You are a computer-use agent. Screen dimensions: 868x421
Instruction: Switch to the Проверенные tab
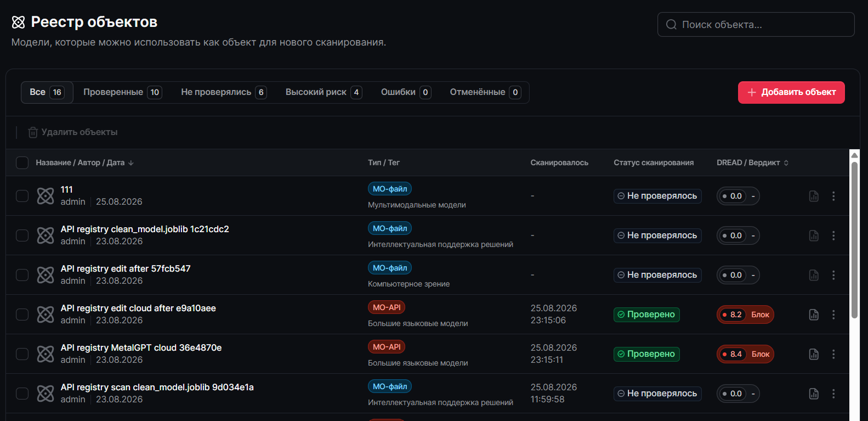click(122, 92)
